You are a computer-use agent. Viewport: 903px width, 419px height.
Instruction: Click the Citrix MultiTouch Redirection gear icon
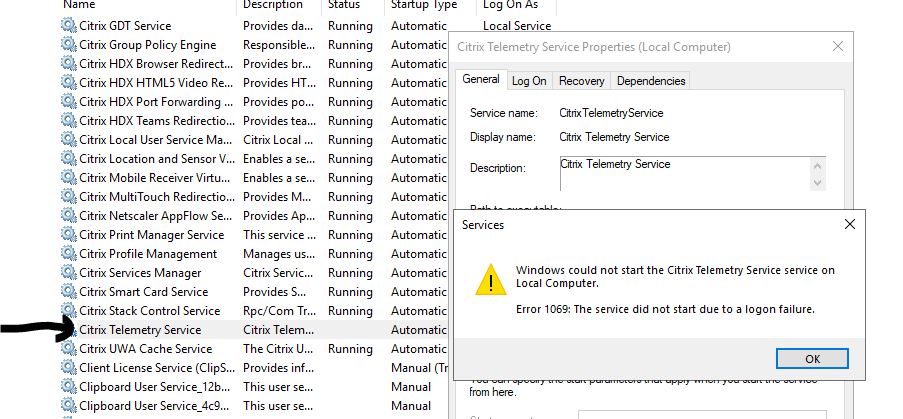point(69,197)
